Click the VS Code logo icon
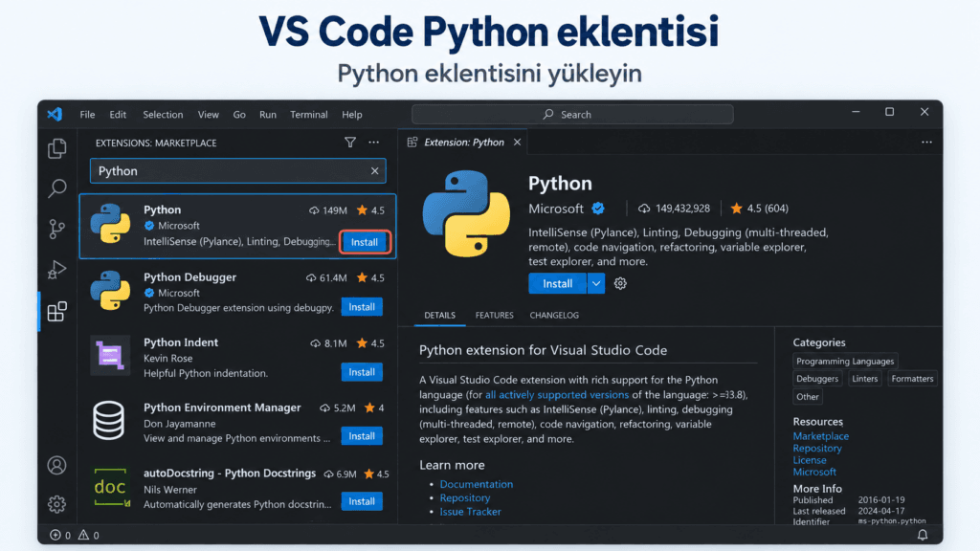Viewport: 980px width, 551px height. click(x=55, y=115)
